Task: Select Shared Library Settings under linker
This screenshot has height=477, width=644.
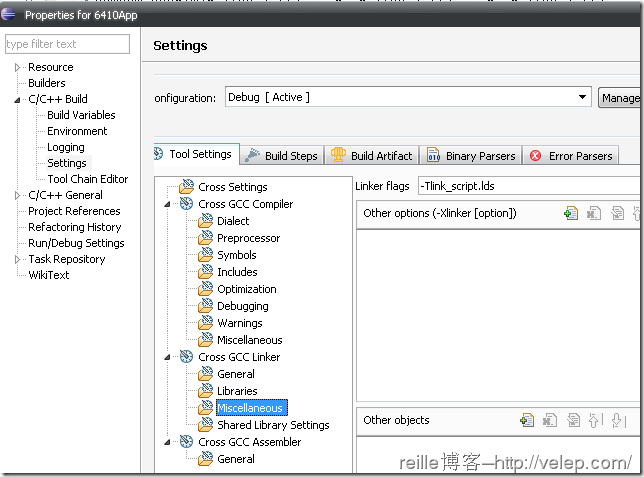Action: point(273,425)
